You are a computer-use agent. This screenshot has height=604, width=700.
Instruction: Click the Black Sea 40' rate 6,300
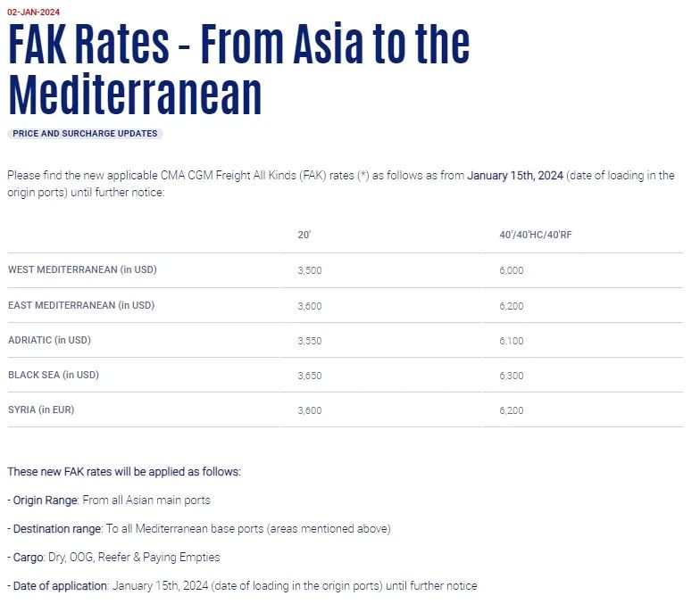[512, 376]
